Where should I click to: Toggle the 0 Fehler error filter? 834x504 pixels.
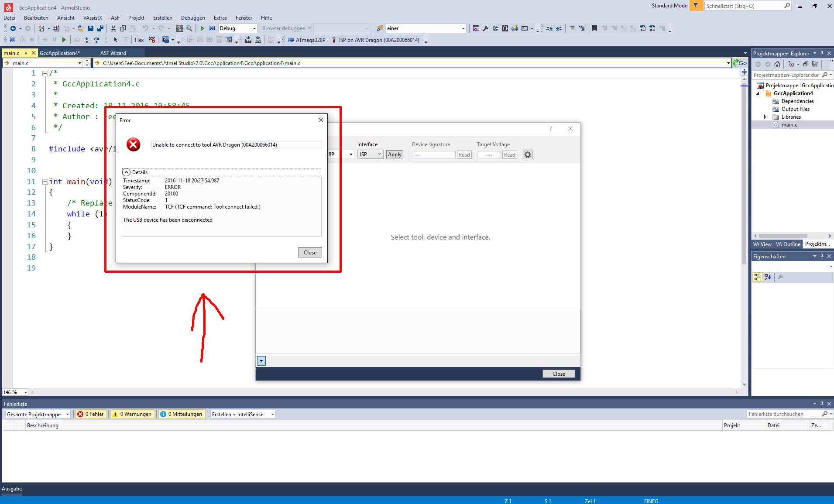91,414
